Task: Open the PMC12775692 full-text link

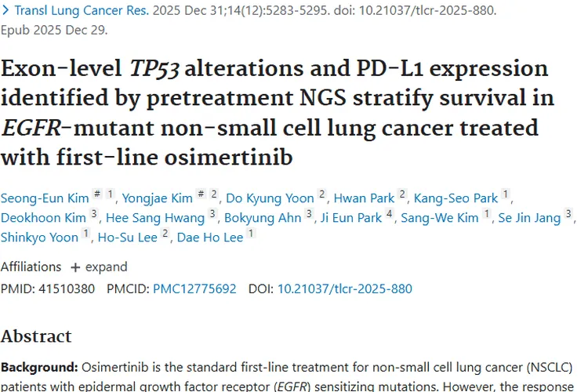Action: click(194, 289)
